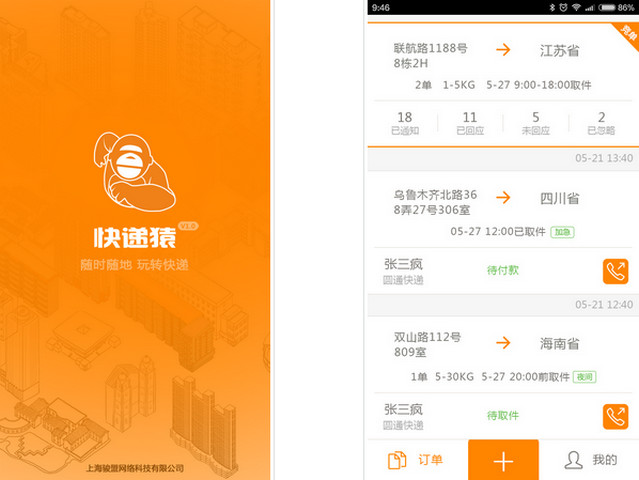This screenshot has height=480, width=639.
Task: Tap the 05-21 13:40 timestamp
Action: click(604, 158)
